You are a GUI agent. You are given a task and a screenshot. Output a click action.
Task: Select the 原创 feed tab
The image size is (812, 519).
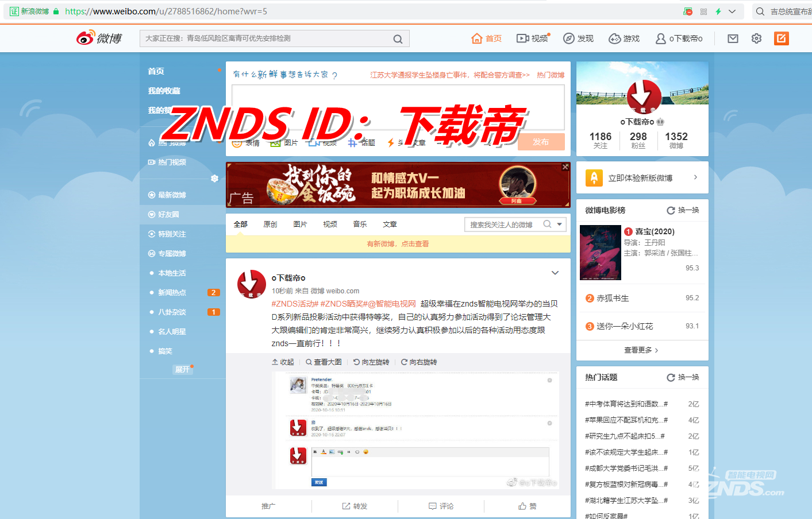(270, 224)
